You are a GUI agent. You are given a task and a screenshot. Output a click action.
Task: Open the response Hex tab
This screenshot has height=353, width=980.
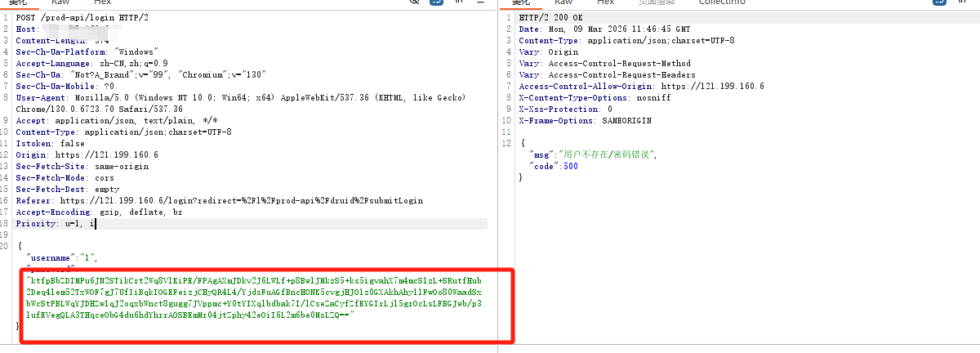click(x=605, y=2)
